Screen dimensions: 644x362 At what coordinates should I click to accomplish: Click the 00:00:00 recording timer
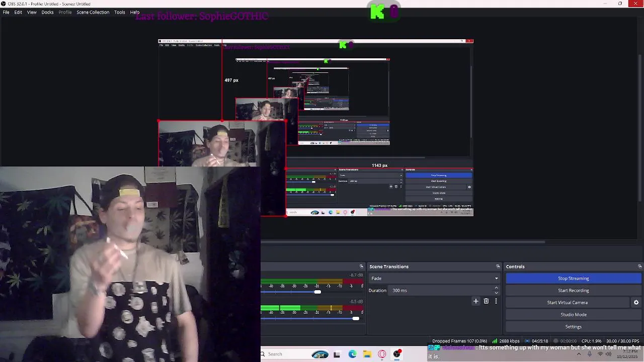click(x=565, y=341)
